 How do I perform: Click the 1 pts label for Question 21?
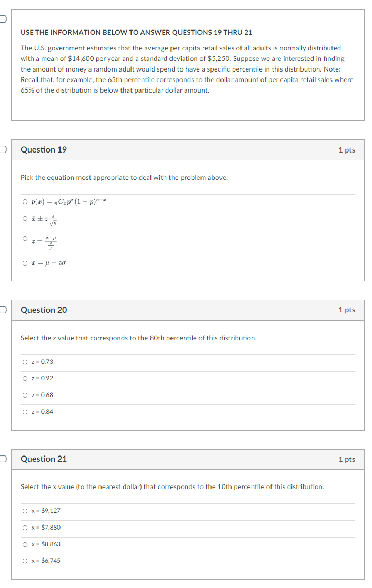point(348,459)
